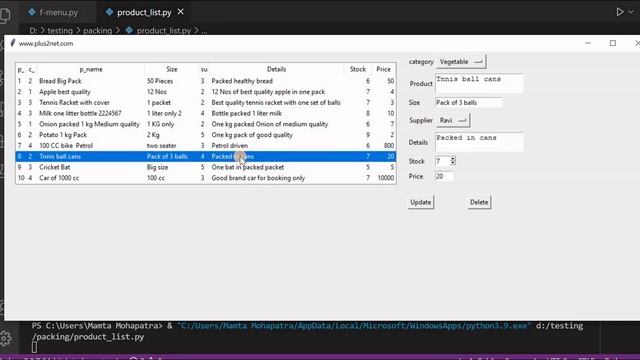Image resolution: width=640 pixels, height=360 pixels.
Task: Select Onion packed 1 kg Medium quality
Action: pos(206,124)
